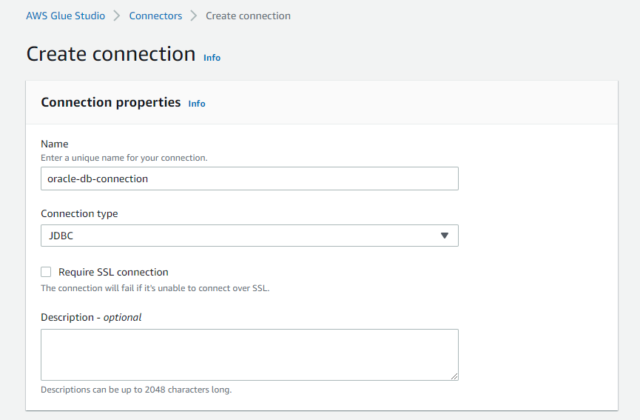
Task: Open Info link beside Connection properties
Action: pos(197,104)
